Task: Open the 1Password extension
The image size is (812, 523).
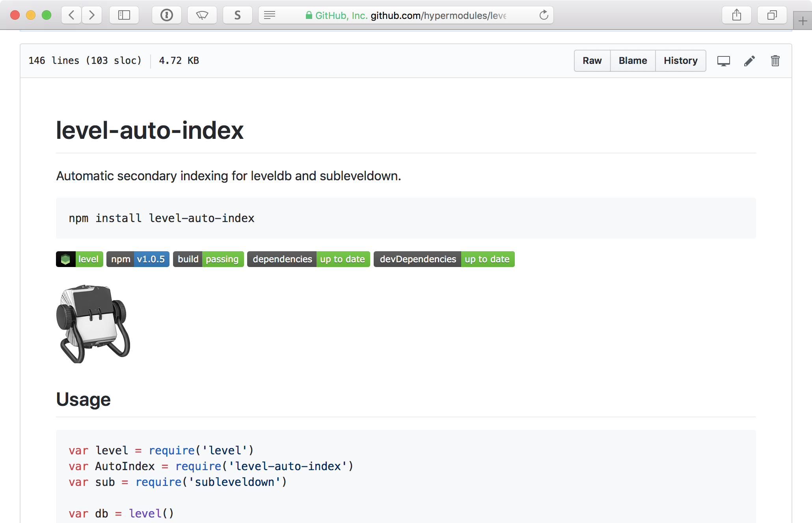Action: coord(167,15)
